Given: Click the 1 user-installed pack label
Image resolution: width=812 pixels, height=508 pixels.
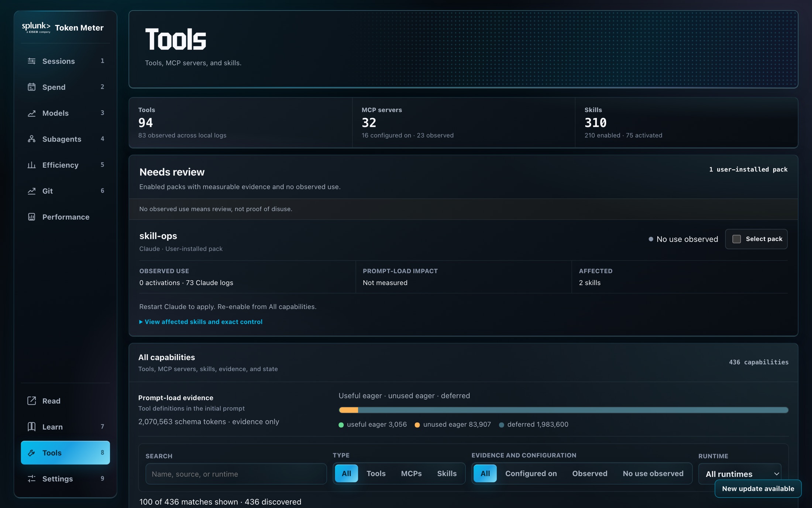Looking at the screenshot, I should tap(748, 170).
